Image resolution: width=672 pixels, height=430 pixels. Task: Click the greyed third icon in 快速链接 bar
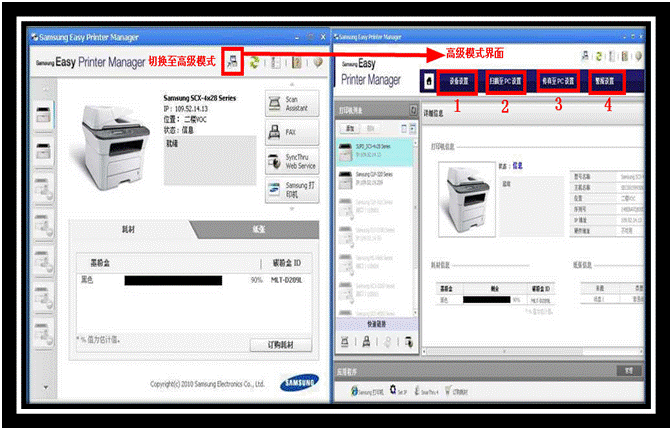point(387,342)
